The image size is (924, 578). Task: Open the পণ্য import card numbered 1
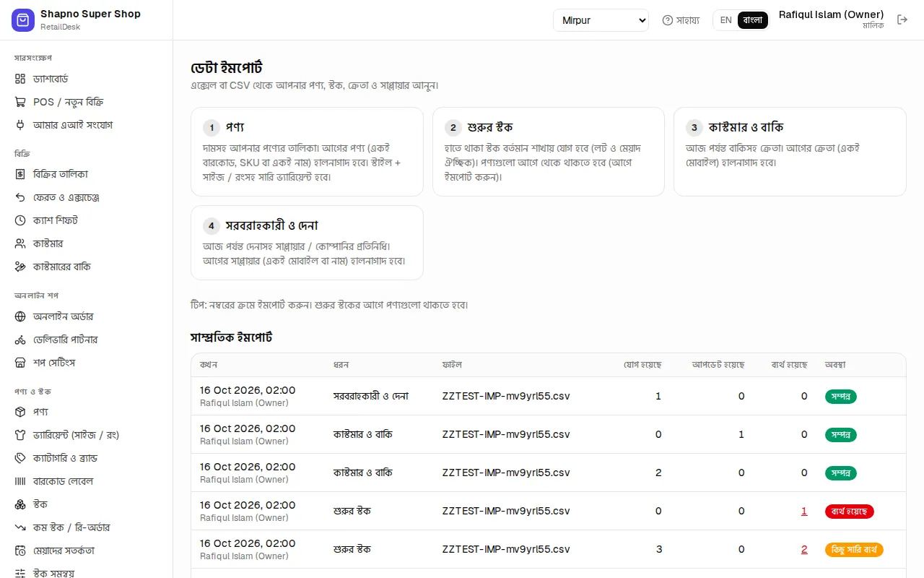[x=307, y=152]
